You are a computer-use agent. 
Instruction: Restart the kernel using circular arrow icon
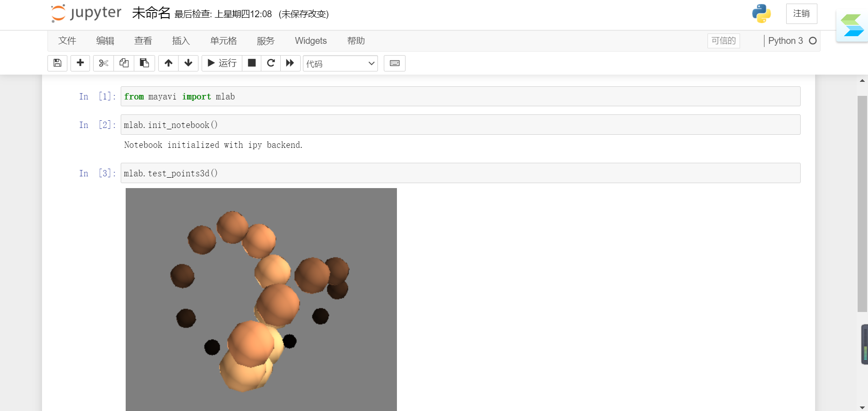[271, 63]
